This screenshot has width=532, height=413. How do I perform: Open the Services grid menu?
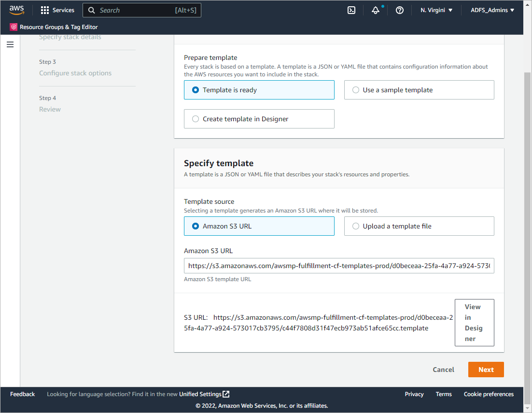[x=45, y=10]
